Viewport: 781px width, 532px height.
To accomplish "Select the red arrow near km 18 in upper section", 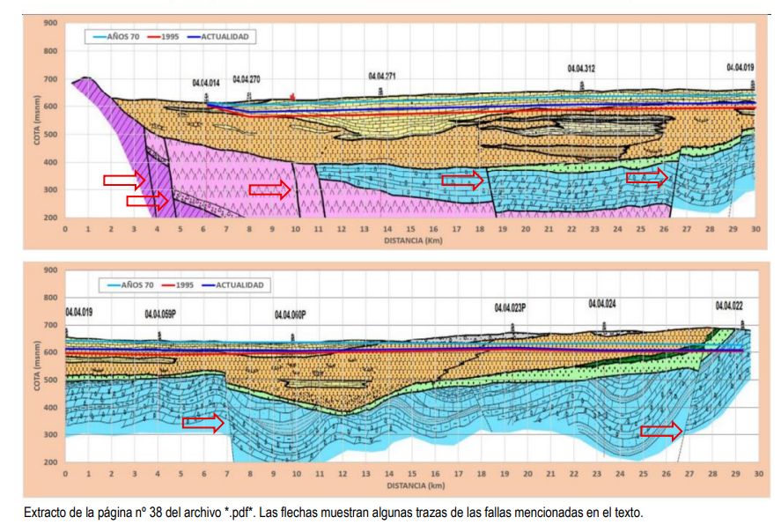I will pyautogui.click(x=463, y=180).
